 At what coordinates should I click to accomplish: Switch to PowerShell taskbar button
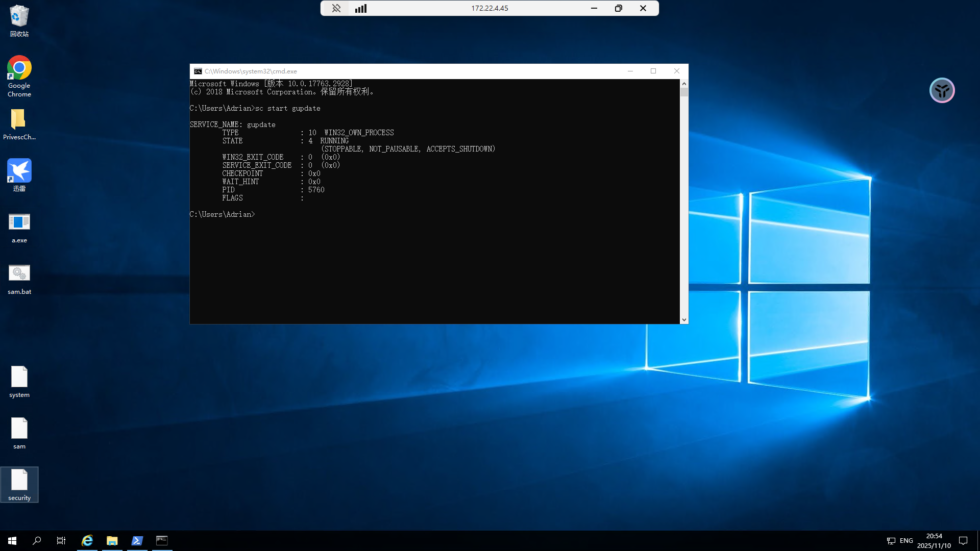(137, 541)
